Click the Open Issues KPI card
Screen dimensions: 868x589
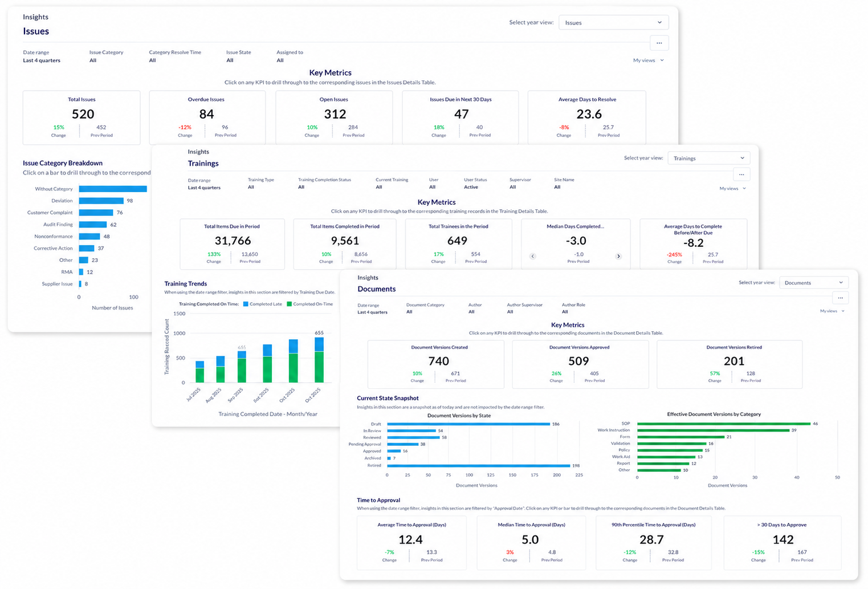click(334, 117)
